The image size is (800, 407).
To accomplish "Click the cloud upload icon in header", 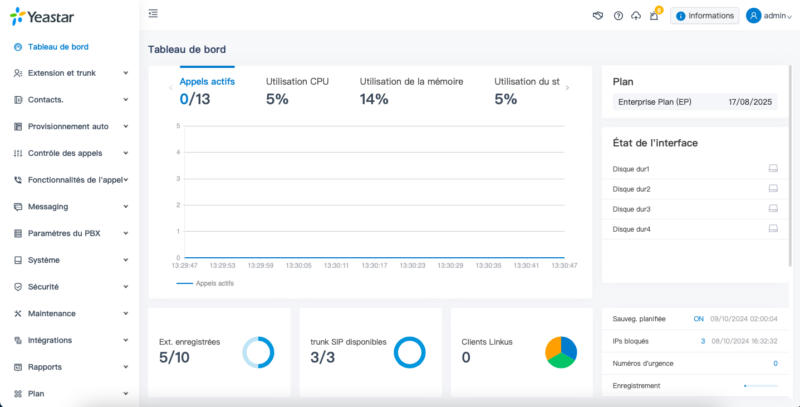I will [636, 15].
